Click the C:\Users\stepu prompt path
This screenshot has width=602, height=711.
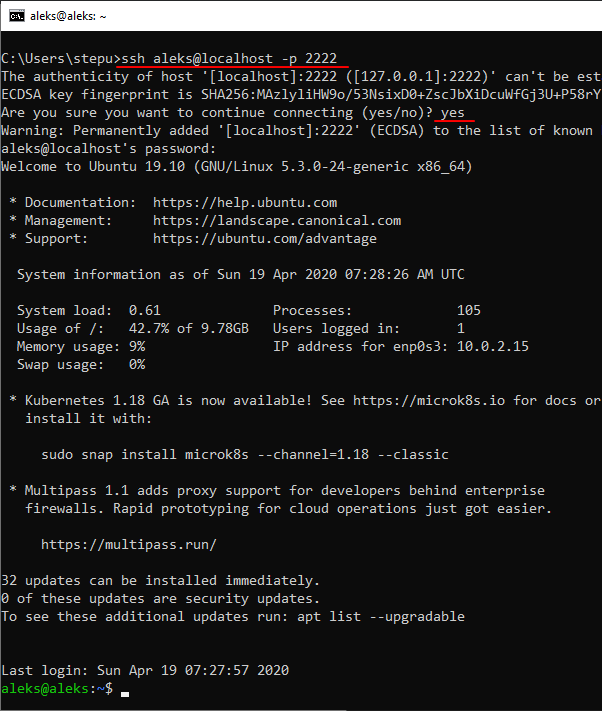(58, 58)
